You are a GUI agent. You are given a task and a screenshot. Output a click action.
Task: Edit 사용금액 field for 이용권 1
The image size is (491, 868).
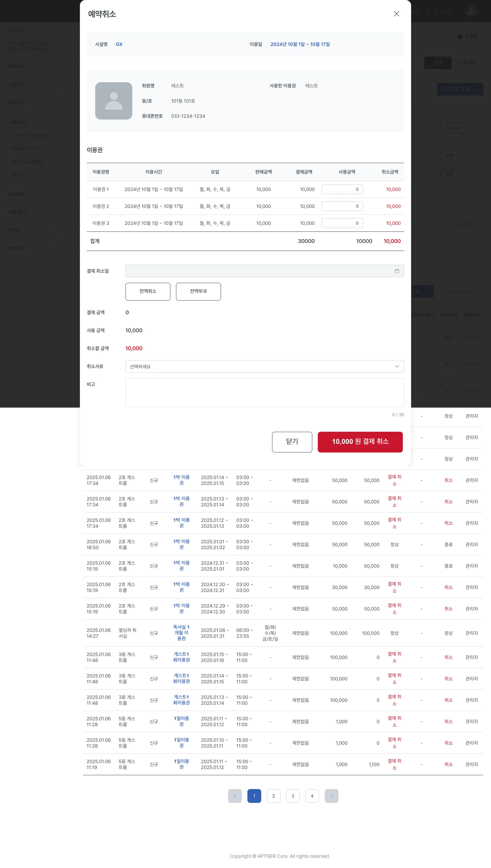(342, 189)
